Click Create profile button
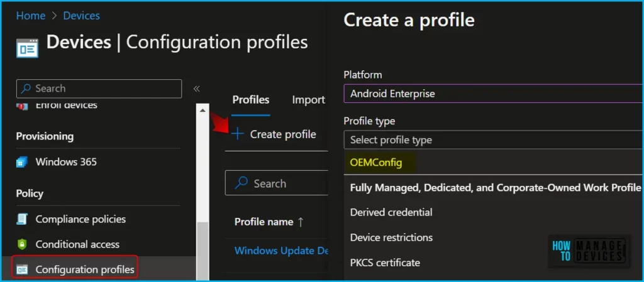This screenshot has width=644, height=282. coord(274,134)
